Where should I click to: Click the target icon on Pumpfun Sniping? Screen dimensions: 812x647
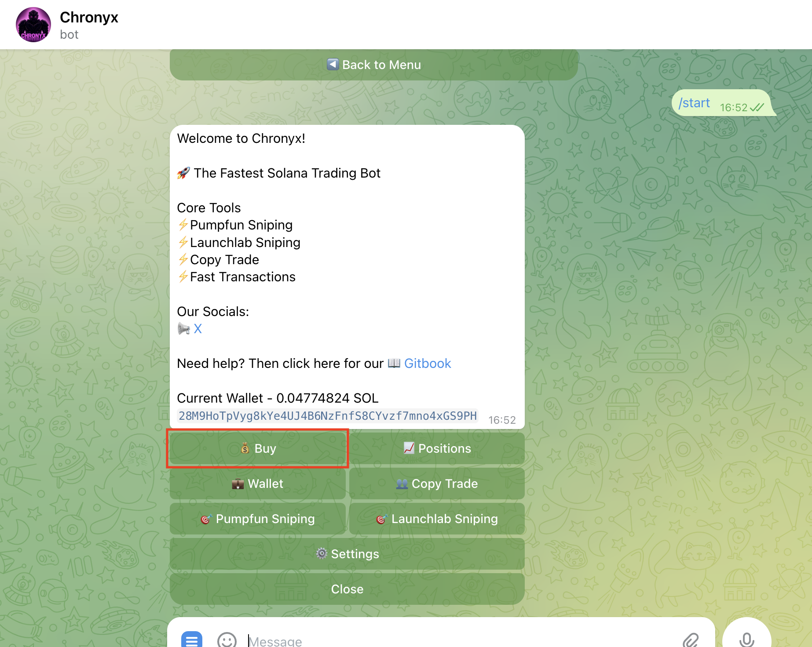pyautogui.click(x=206, y=519)
